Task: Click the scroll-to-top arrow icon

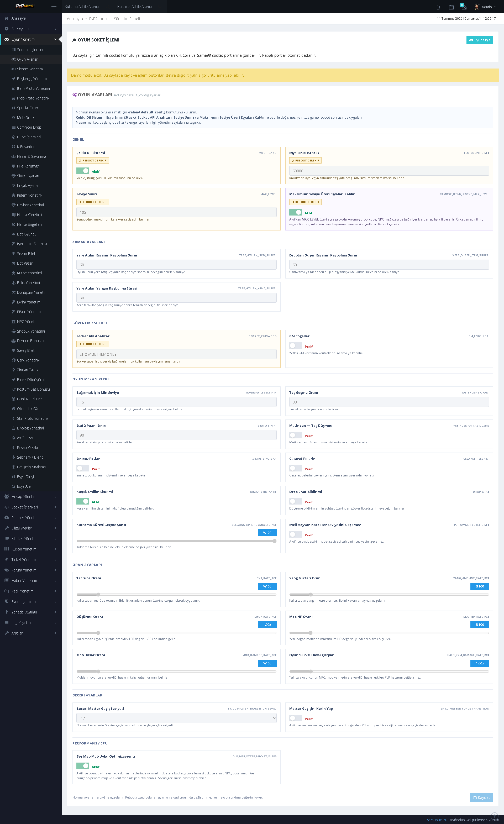Action: click(x=494, y=816)
